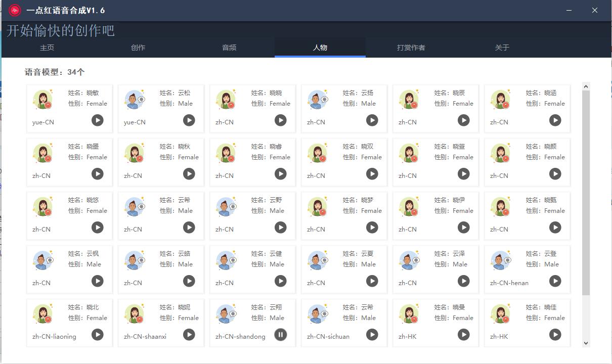Click the 云松 male avatar icon
This screenshot has width=612, height=364.
(x=135, y=100)
